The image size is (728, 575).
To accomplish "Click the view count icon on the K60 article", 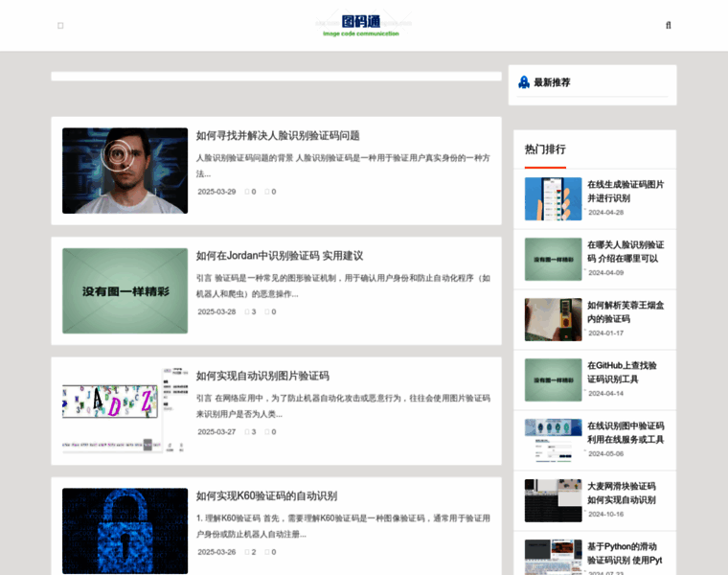I will pyautogui.click(x=246, y=552).
